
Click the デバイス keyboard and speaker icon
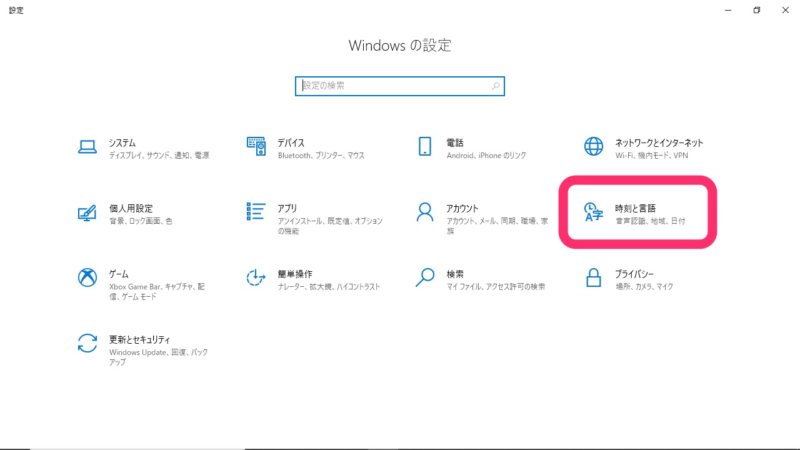click(x=256, y=146)
